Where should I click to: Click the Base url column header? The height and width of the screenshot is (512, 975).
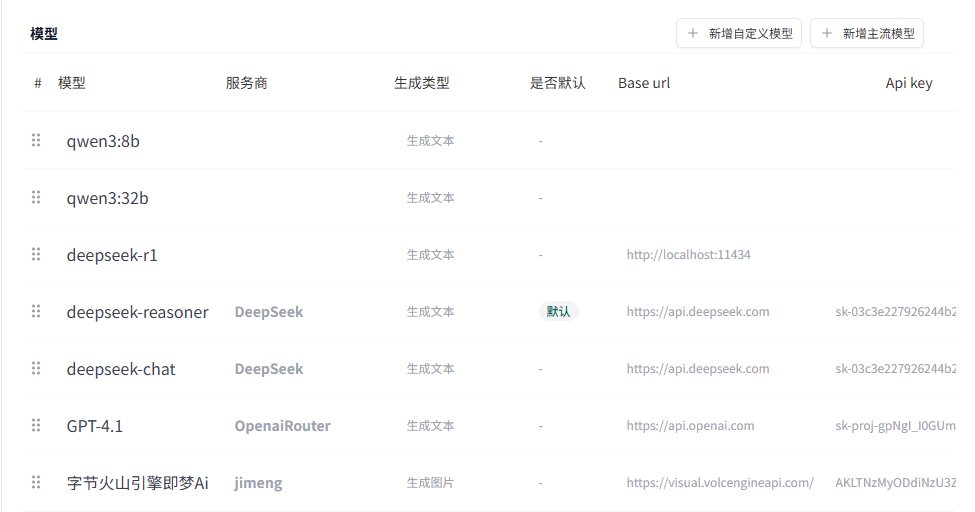[644, 83]
